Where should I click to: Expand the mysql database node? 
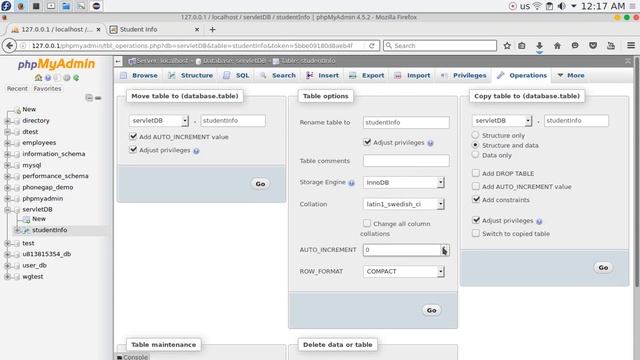coord(7,165)
